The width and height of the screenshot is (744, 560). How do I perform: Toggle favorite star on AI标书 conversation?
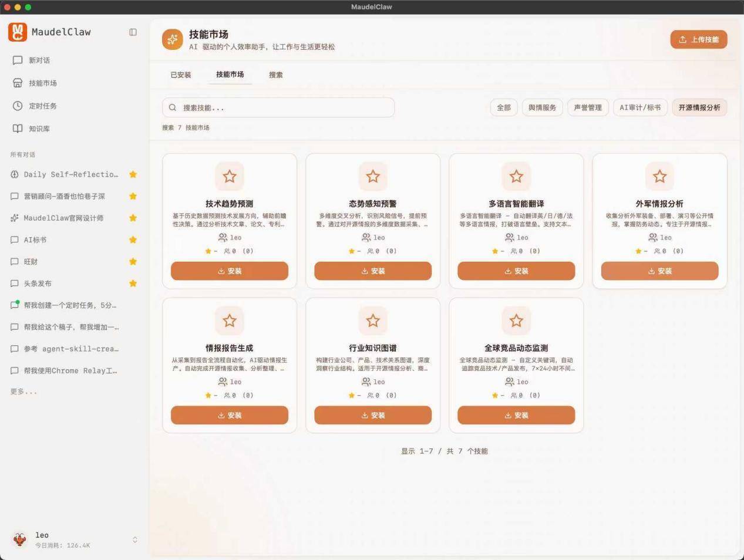[133, 239]
